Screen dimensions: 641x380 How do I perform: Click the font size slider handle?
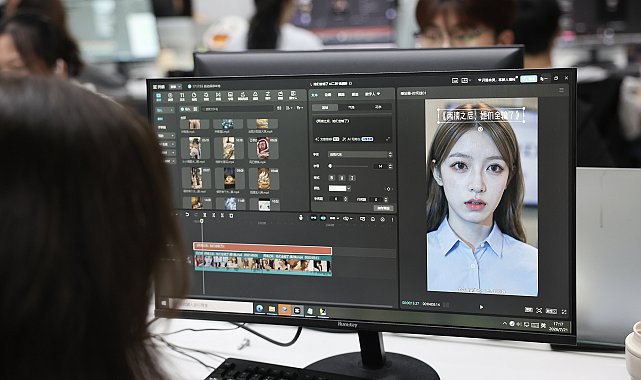click(330, 166)
